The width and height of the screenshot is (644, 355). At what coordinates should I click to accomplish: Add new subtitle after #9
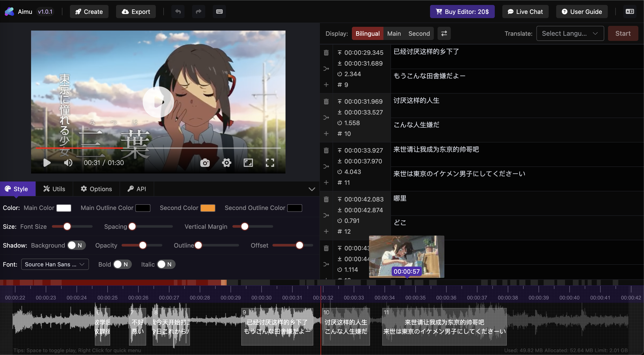coord(326,85)
